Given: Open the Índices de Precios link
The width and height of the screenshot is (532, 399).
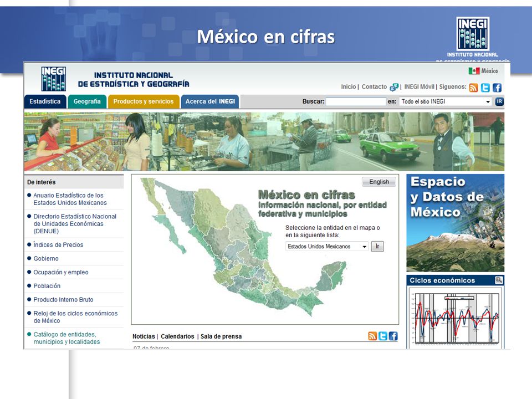Looking at the screenshot, I should pyautogui.click(x=58, y=244).
